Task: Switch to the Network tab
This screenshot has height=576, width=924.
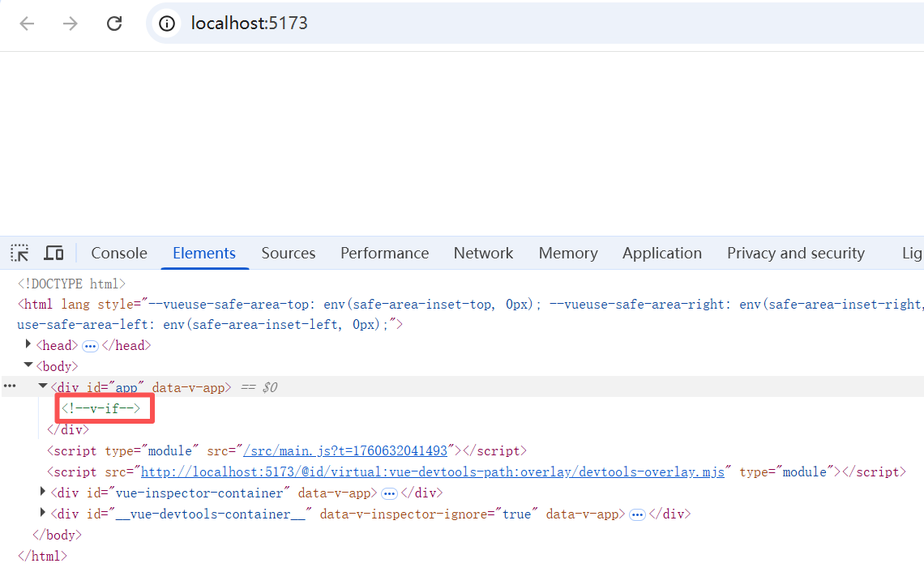Action: coord(483,254)
